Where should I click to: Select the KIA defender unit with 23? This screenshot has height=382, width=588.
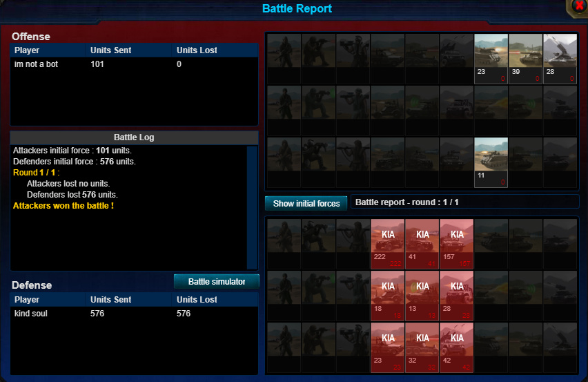pos(387,348)
